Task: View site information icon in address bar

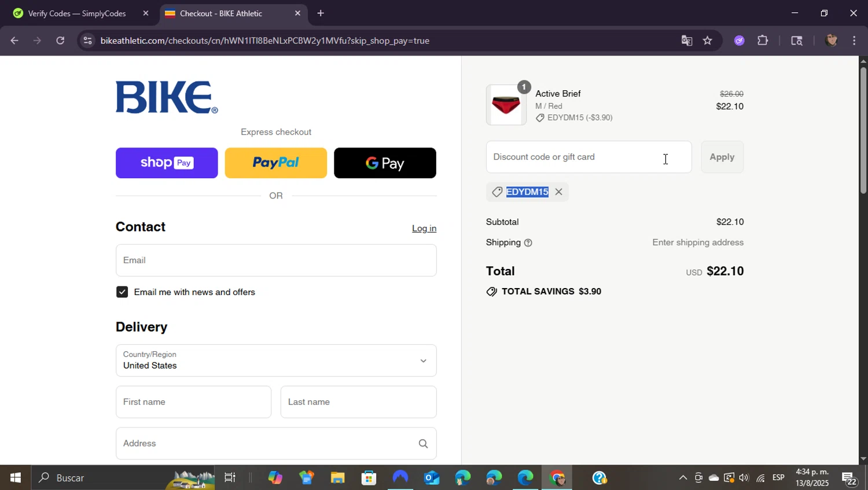Action: [87, 40]
